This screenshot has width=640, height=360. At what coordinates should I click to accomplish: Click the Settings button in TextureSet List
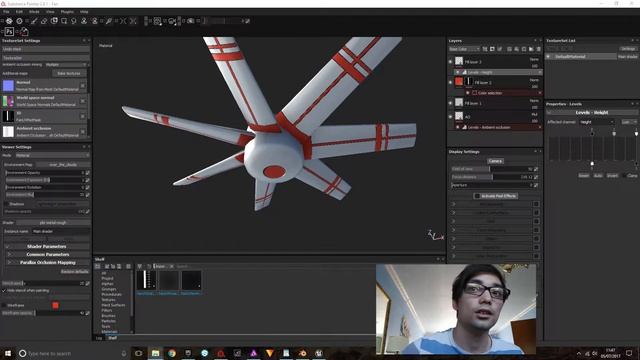pyautogui.click(x=628, y=49)
